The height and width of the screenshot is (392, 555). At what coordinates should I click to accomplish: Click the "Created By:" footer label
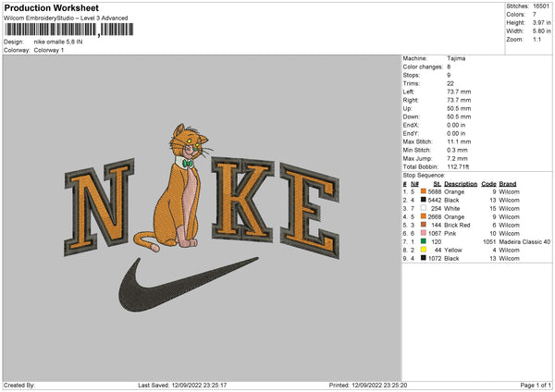tap(19, 385)
